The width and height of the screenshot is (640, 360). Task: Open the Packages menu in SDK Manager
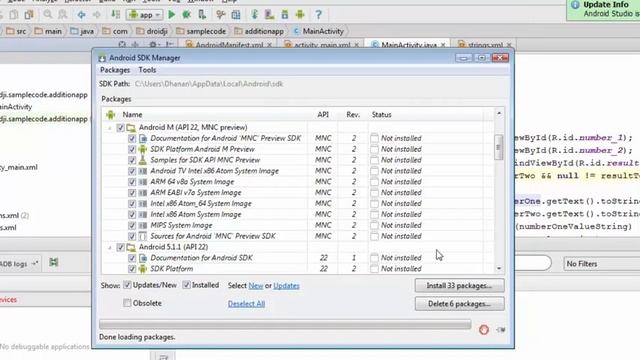[115, 70]
